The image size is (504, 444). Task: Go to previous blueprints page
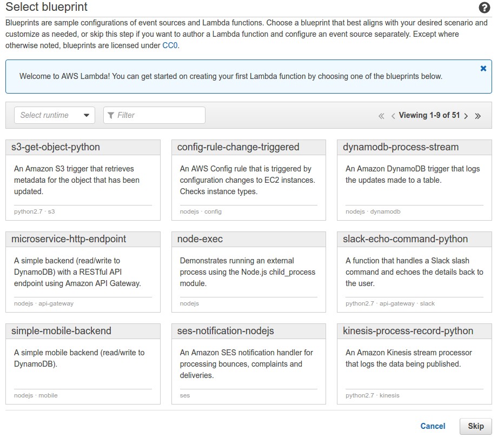tap(393, 116)
